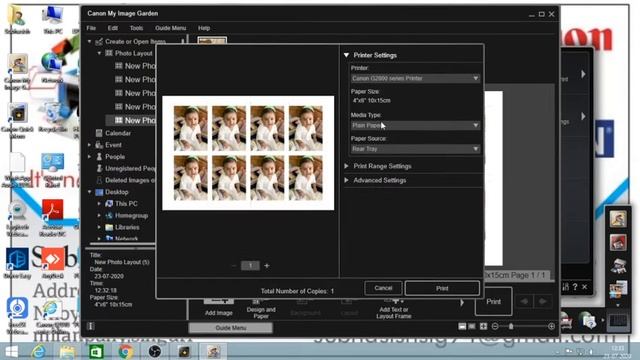Click the toolbar scroll right arrow
The height and width of the screenshot is (360, 640).
point(462,302)
